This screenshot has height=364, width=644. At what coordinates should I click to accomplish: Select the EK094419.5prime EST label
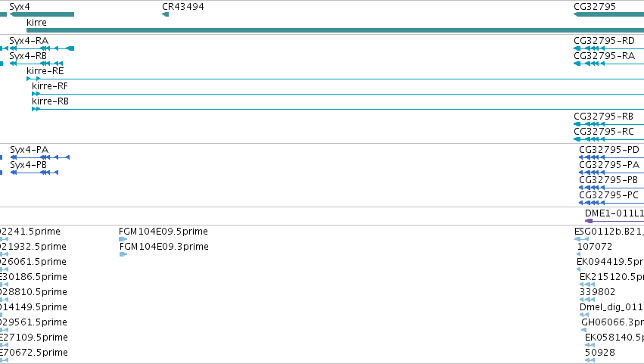[x=610, y=262]
